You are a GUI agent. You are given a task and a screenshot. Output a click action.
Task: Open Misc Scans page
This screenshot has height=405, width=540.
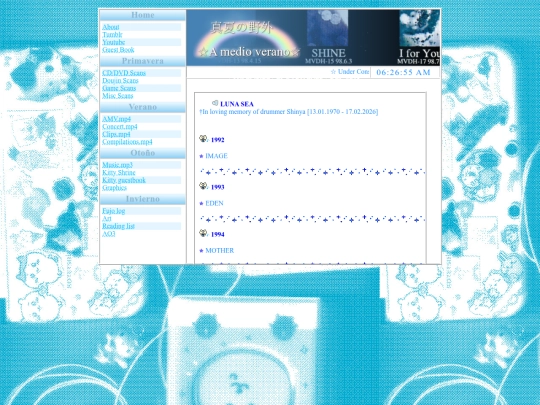pyautogui.click(x=117, y=95)
